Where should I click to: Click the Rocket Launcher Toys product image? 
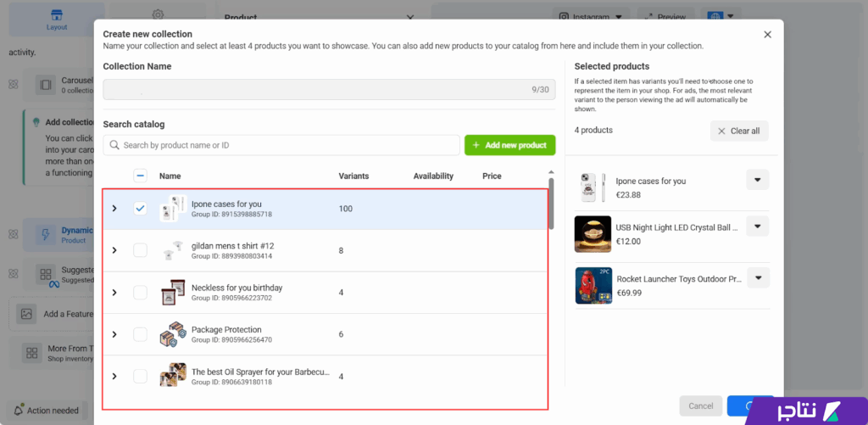[593, 286]
